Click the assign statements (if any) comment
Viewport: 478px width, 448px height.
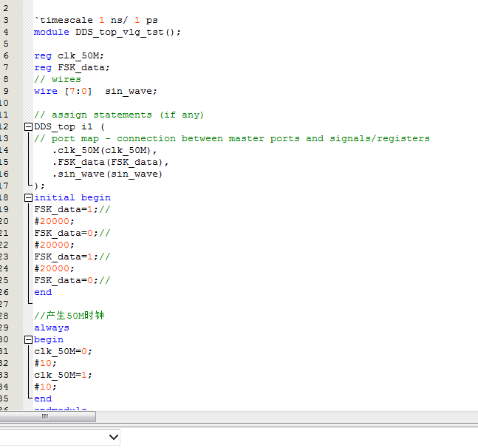click(x=119, y=115)
